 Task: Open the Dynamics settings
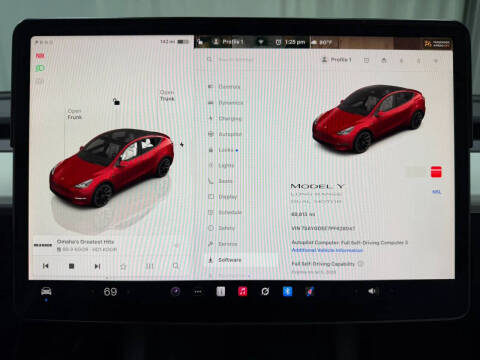click(225, 103)
